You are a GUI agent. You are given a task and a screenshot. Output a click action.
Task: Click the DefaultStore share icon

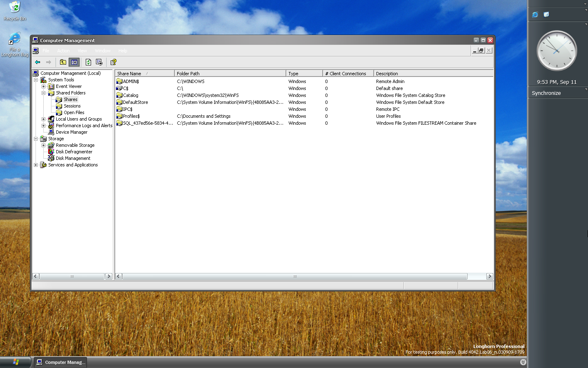click(119, 102)
